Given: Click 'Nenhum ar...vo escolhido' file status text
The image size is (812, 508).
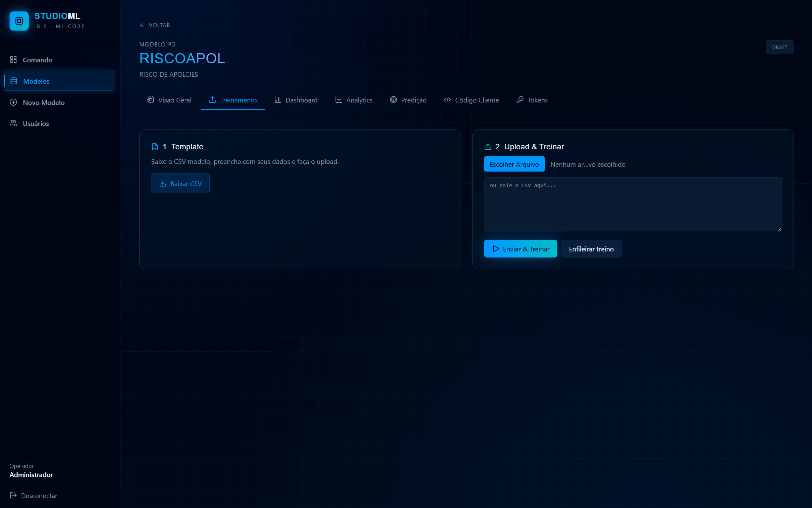Looking at the screenshot, I should (x=588, y=164).
